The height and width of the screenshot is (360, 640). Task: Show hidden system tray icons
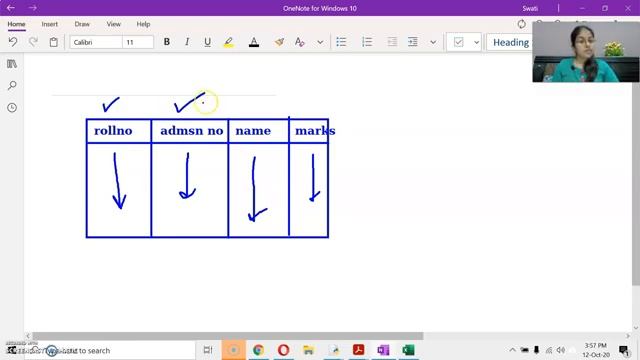(512, 350)
